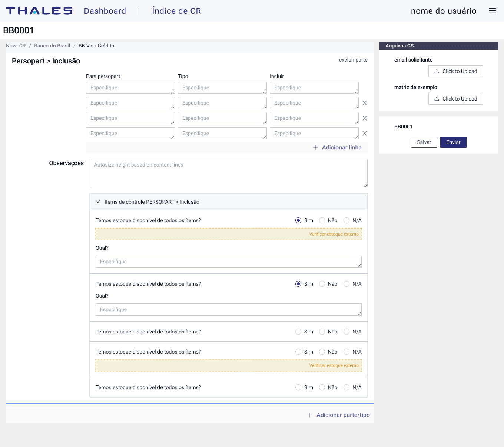Upload file for email solicitante

(x=456, y=71)
